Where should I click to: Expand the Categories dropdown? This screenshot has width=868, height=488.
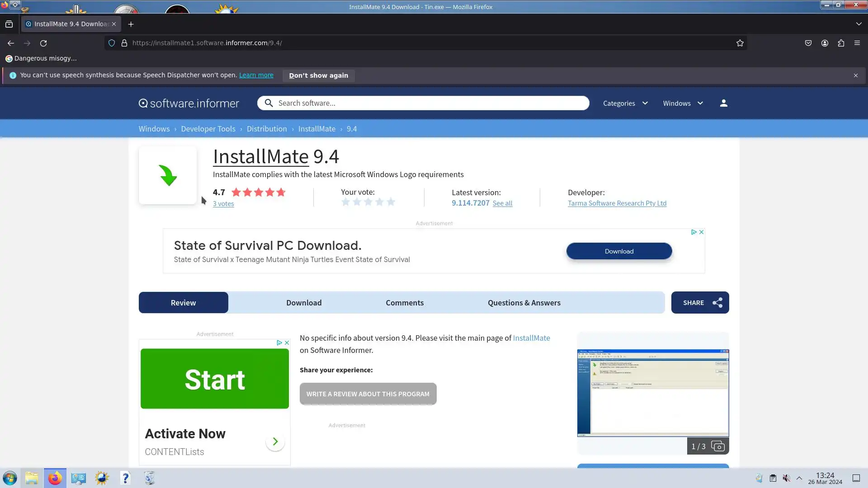[625, 103]
